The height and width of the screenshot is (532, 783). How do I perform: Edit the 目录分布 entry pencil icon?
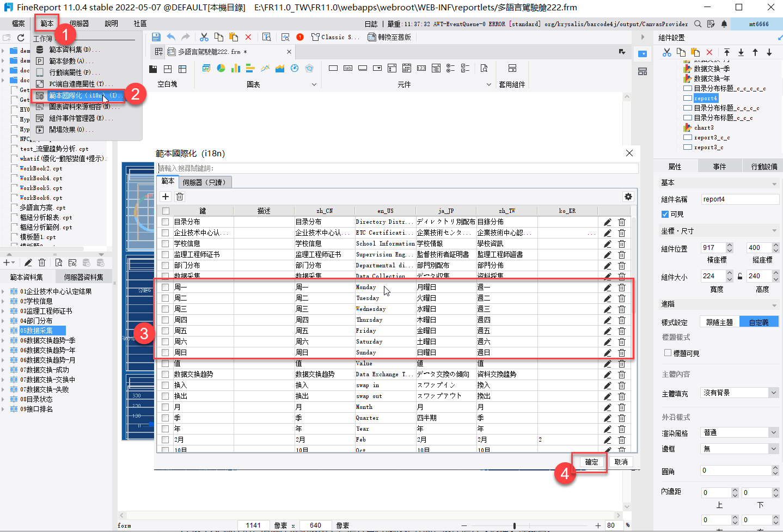tap(608, 222)
